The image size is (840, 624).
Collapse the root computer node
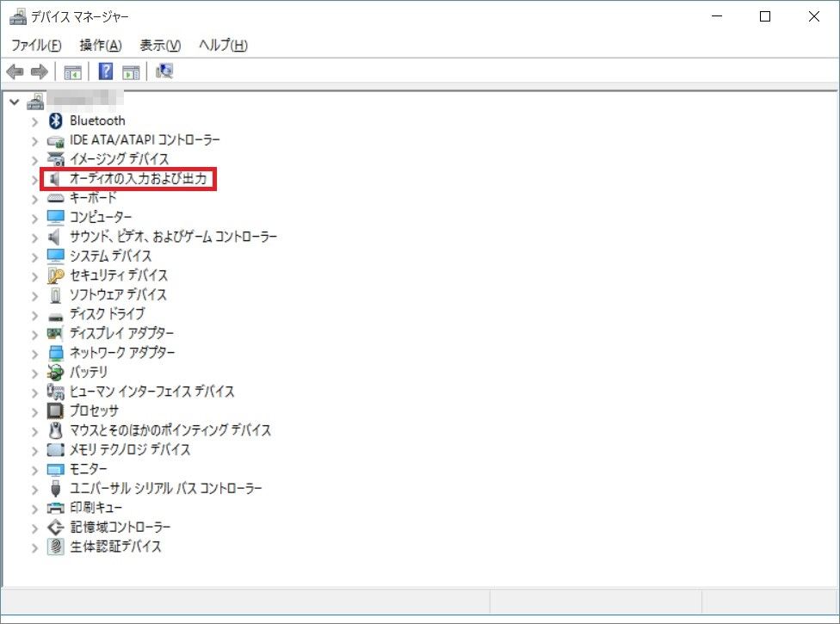pos(14,102)
